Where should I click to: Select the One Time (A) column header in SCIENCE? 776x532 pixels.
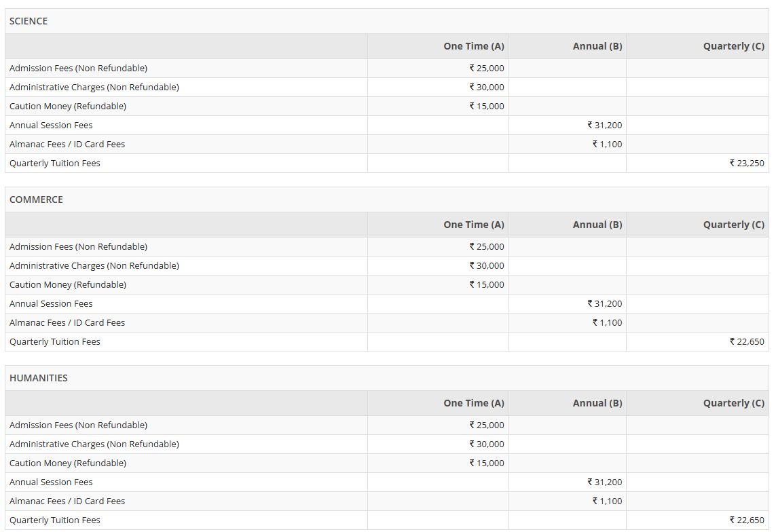pyautogui.click(x=473, y=46)
